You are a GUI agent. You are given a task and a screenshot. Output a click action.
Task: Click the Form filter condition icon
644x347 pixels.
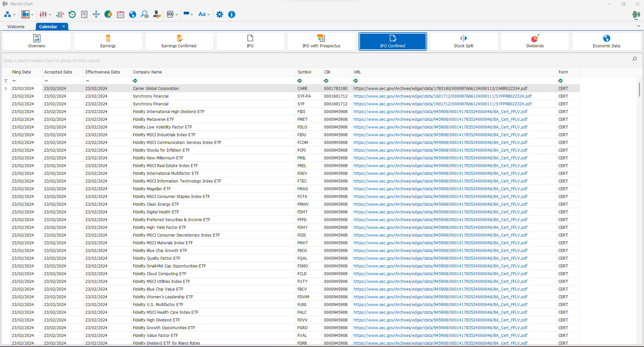(560, 81)
